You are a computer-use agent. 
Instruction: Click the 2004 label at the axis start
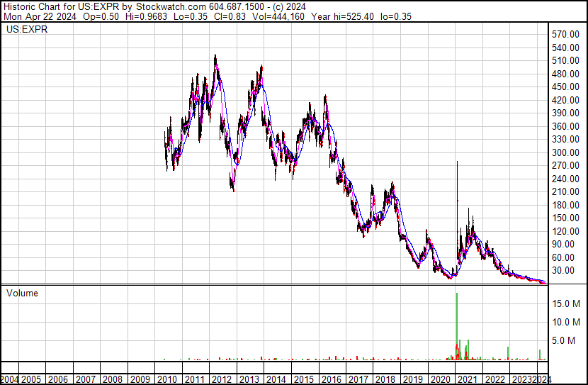coord(11,379)
